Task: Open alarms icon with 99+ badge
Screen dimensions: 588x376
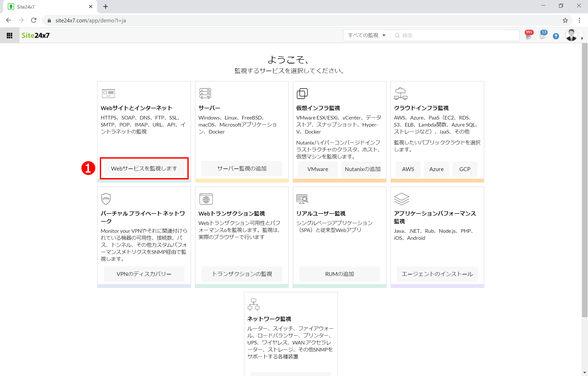Action: click(x=529, y=35)
